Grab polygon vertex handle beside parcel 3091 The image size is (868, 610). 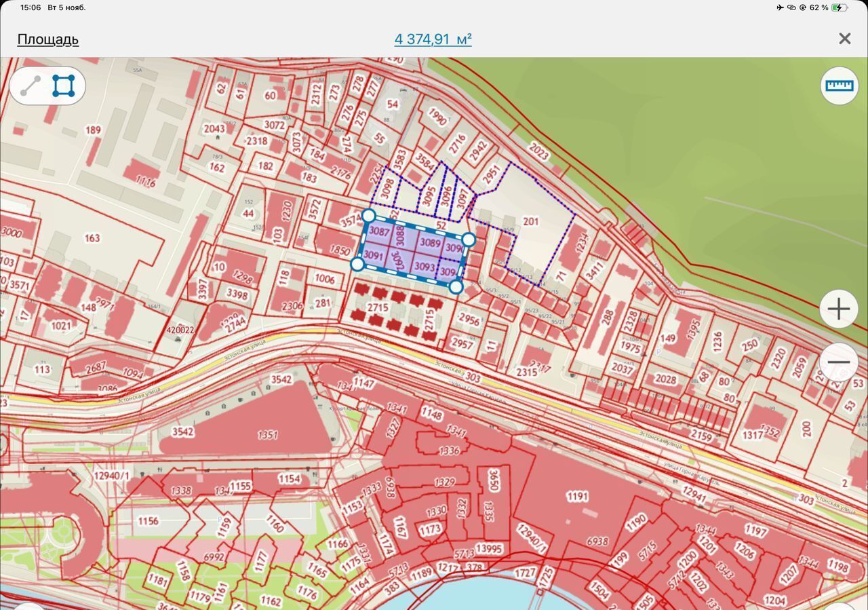pos(357,264)
